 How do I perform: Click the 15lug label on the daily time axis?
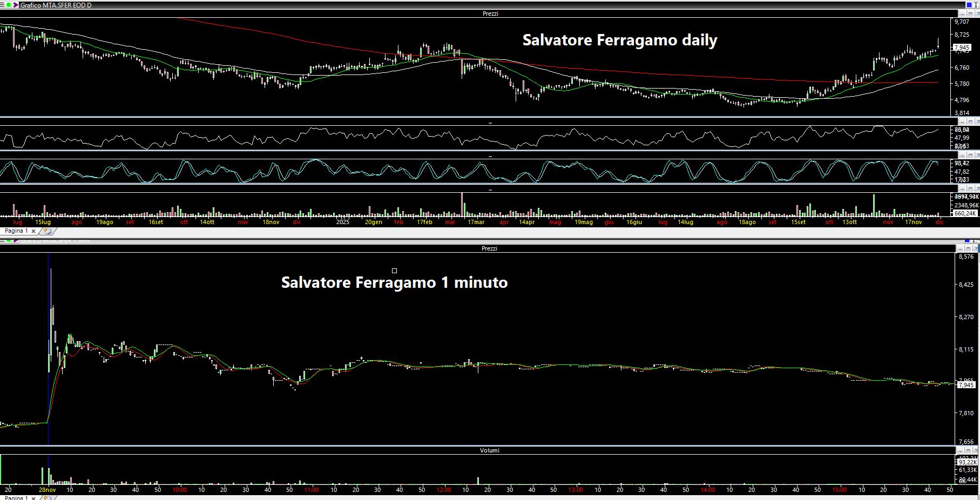pos(43,222)
